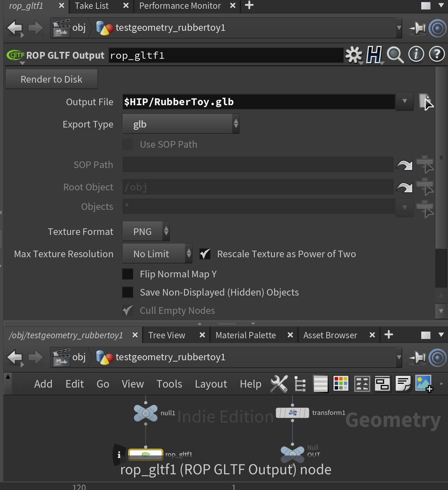Open the file chooser for Output File
The width and height of the screenshot is (448, 490).
[426, 102]
